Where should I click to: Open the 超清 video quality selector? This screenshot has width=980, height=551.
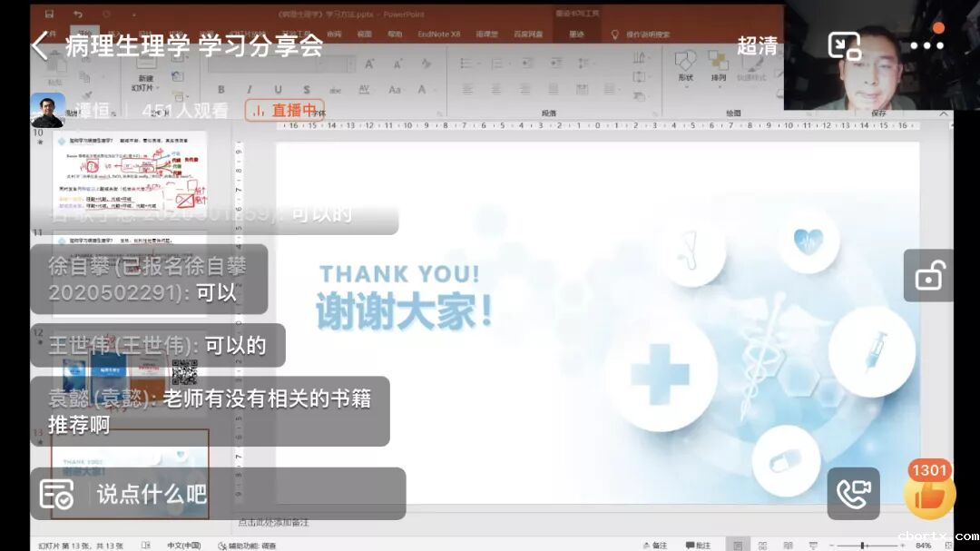pyautogui.click(x=757, y=45)
